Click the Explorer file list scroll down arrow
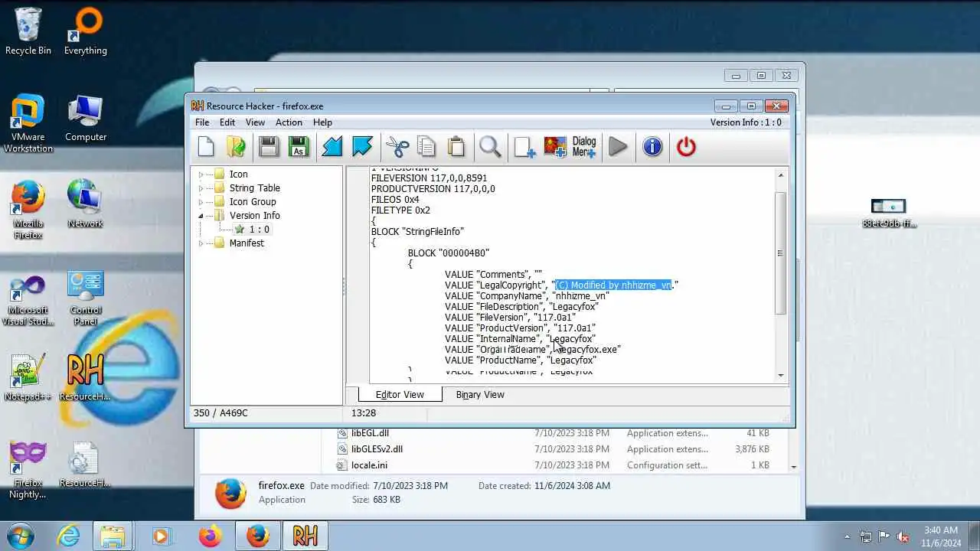The image size is (980, 551). pos(793,467)
